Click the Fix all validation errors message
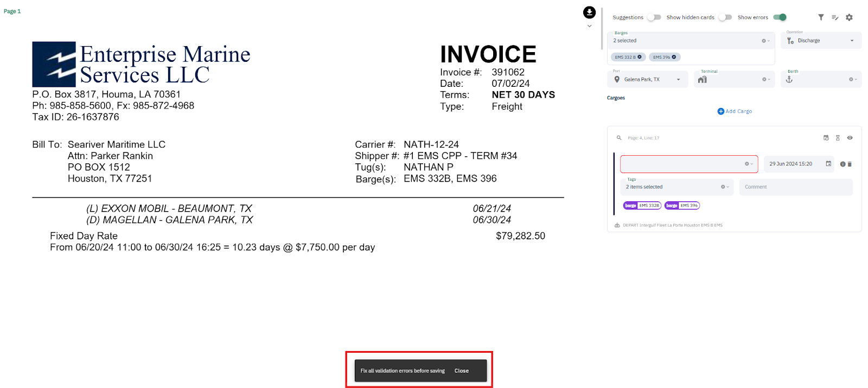Viewport: 868px width, 388px height. tap(403, 371)
